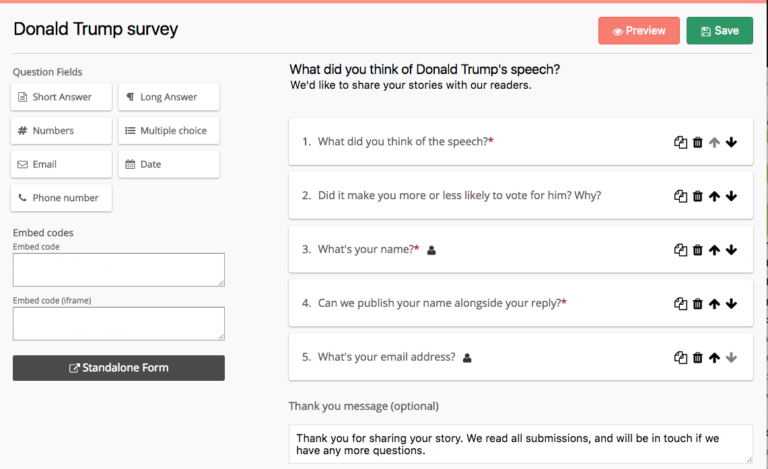The height and width of the screenshot is (469, 768).
Task: Add a Phone number field
Action: coord(61,198)
